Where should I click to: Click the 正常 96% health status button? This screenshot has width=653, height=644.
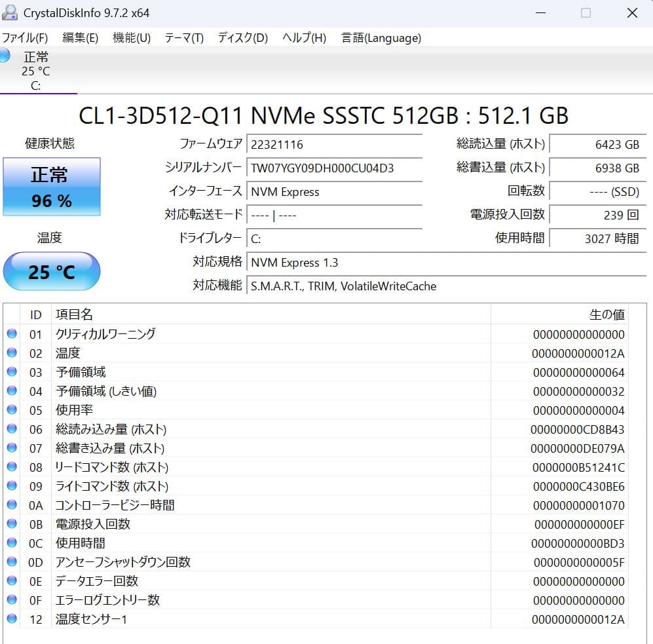coord(52,187)
